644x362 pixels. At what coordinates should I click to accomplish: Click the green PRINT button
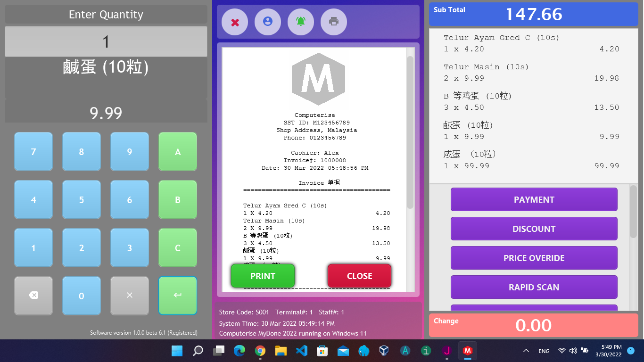click(x=263, y=276)
